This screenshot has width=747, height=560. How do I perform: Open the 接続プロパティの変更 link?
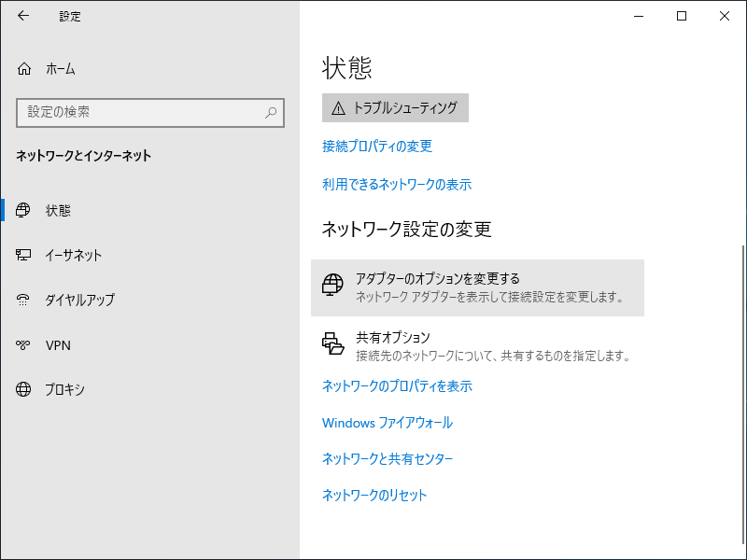click(377, 146)
